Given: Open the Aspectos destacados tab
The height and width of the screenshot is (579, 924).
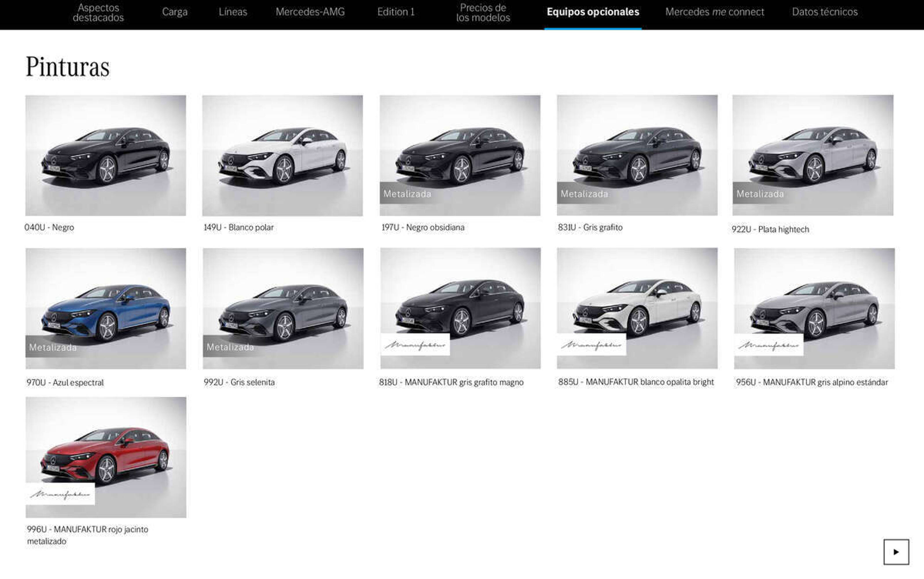Looking at the screenshot, I should tap(98, 13).
